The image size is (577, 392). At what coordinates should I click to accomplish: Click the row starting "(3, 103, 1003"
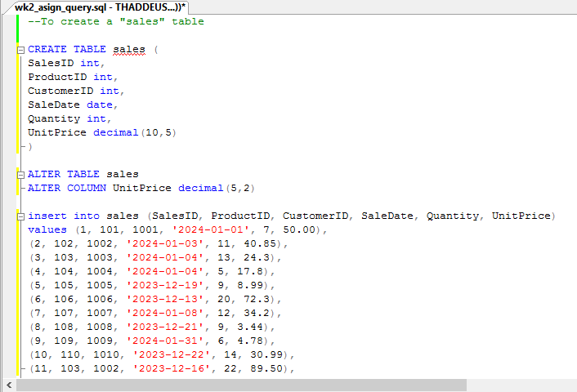coord(155,257)
